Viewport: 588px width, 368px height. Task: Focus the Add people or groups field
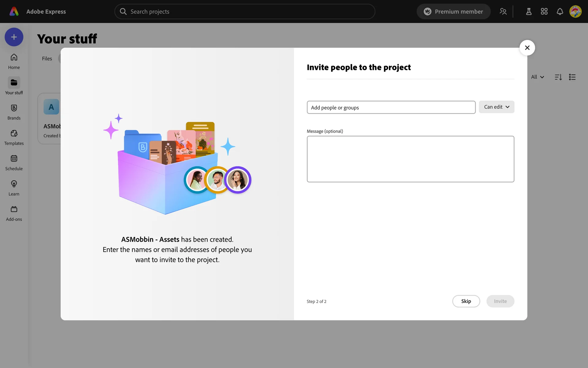pos(391,107)
